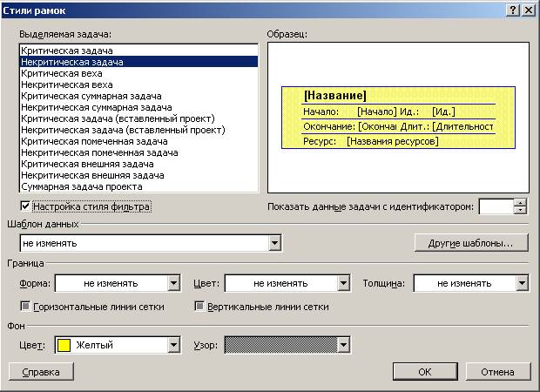
Task: Expand the Толщина dropdown list
Action: pos(522,283)
